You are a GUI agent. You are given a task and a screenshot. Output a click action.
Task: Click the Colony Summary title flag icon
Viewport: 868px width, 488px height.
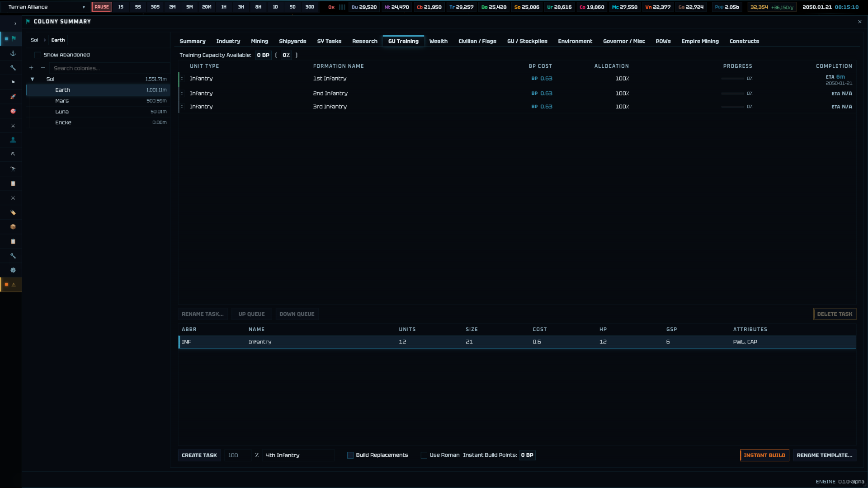click(28, 21)
